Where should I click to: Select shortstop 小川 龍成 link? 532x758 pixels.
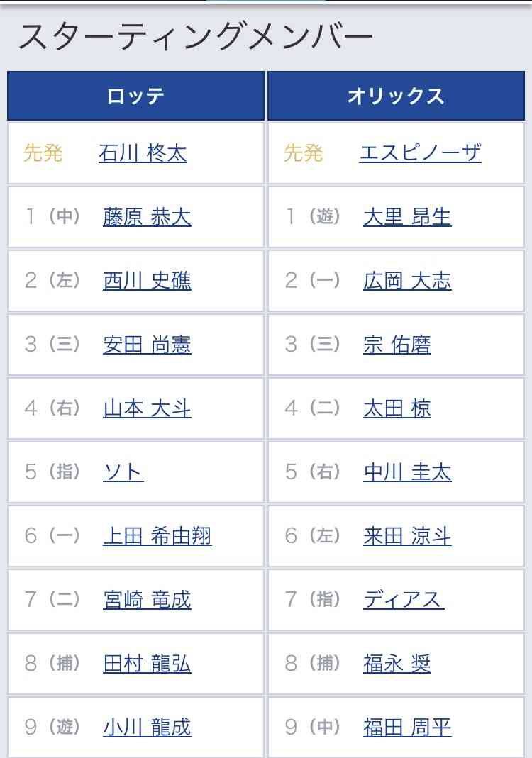(147, 727)
